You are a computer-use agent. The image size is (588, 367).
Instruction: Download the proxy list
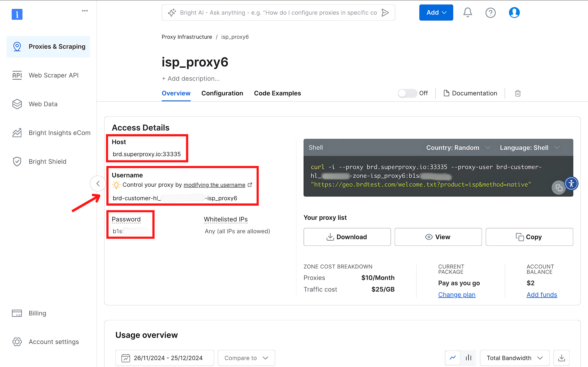click(347, 237)
